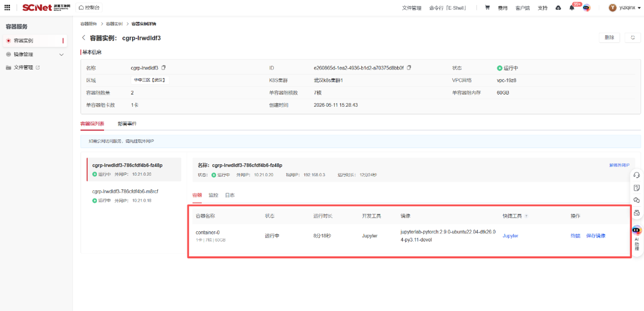Screen dimensions: 644x311
Task: Switch to the 容器 sub-tab
Action: (197, 195)
